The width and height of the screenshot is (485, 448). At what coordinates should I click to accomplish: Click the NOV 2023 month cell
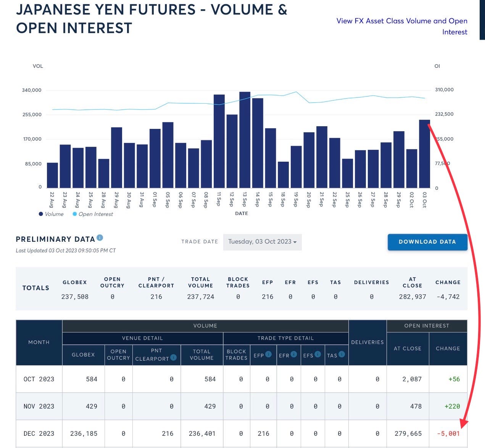tap(39, 406)
